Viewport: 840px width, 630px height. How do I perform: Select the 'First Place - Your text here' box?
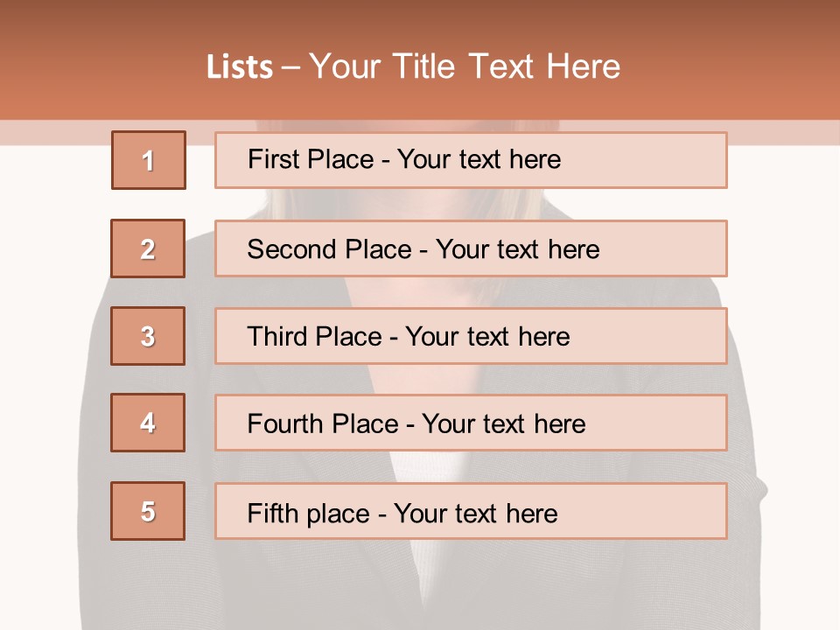[x=471, y=160]
